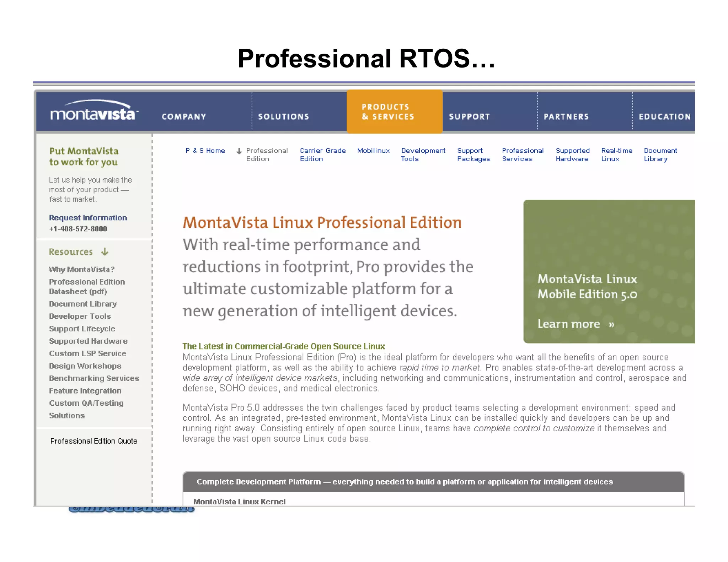Open the Solutions menu
This screenshot has height=562, width=728.
(284, 117)
